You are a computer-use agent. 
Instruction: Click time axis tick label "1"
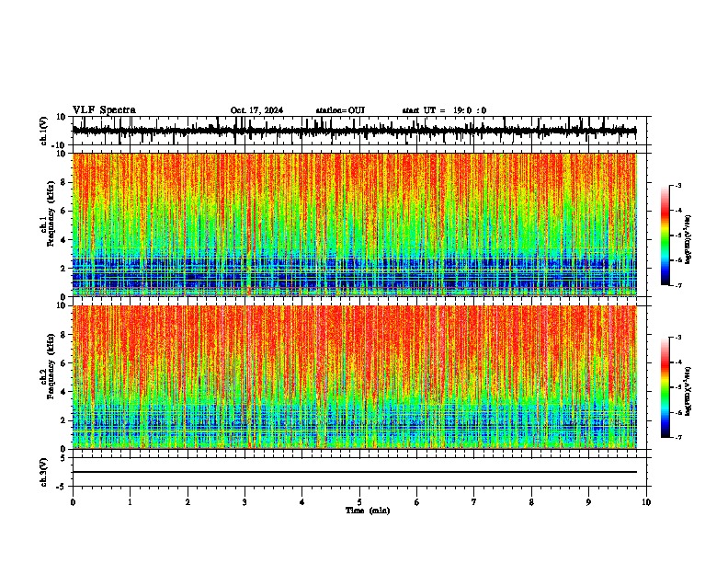click(x=130, y=502)
